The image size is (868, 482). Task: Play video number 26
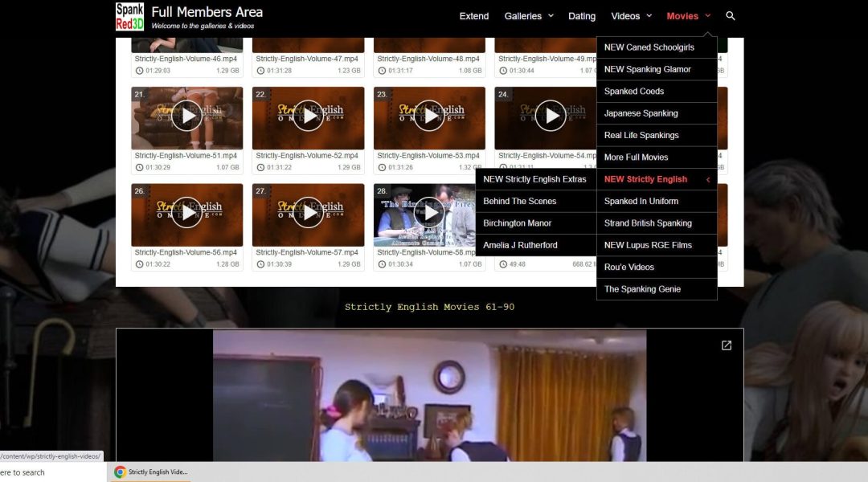[x=187, y=213]
